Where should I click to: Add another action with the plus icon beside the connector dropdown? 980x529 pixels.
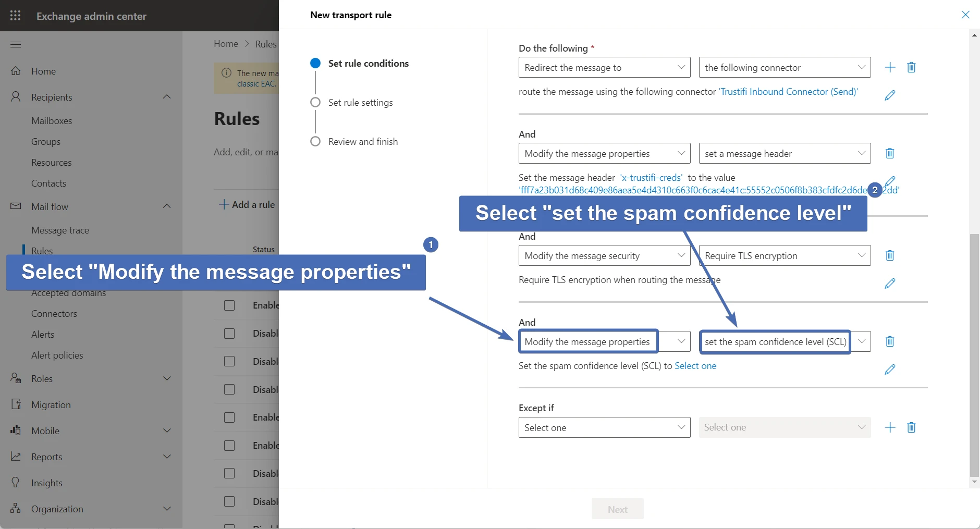point(890,67)
